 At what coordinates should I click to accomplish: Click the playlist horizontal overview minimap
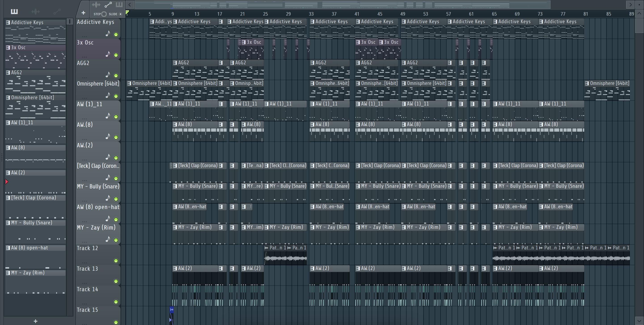(x=343, y=4)
